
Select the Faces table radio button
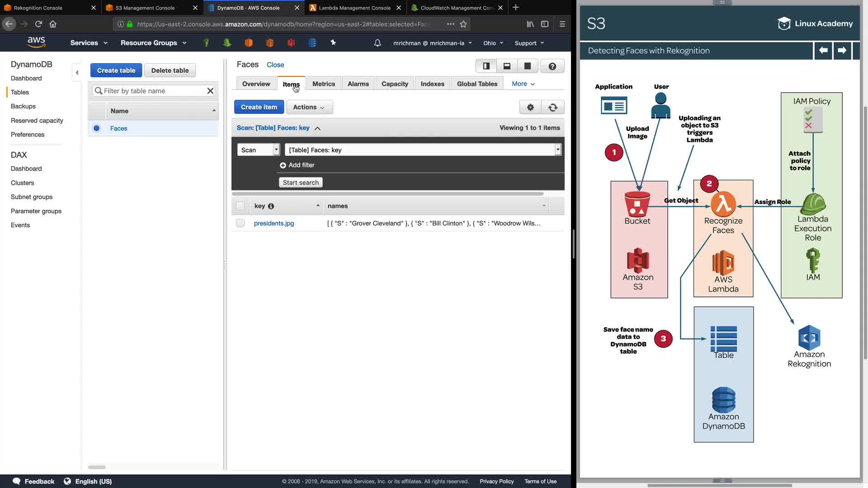pyautogui.click(x=96, y=128)
